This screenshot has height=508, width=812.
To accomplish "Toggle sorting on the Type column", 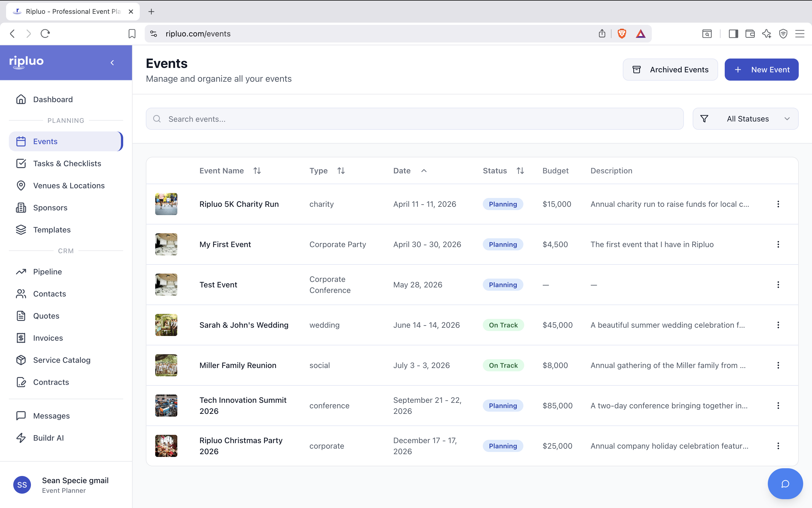I will tap(341, 171).
